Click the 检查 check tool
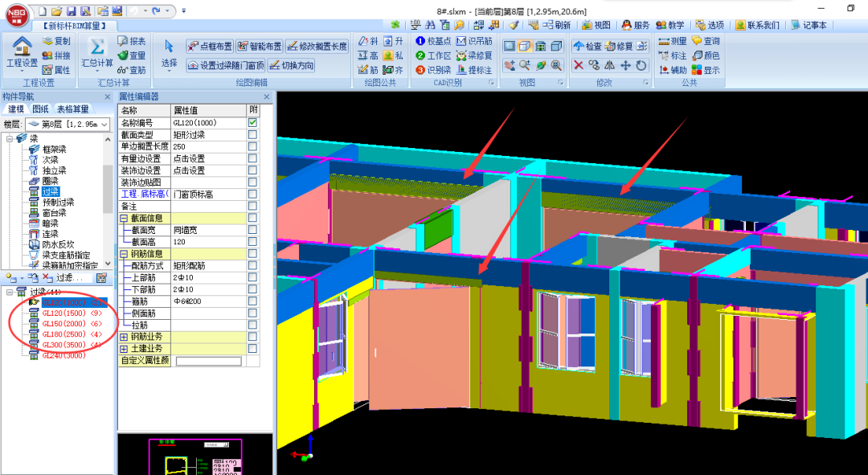The height and width of the screenshot is (475, 868). pyautogui.click(x=588, y=46)
